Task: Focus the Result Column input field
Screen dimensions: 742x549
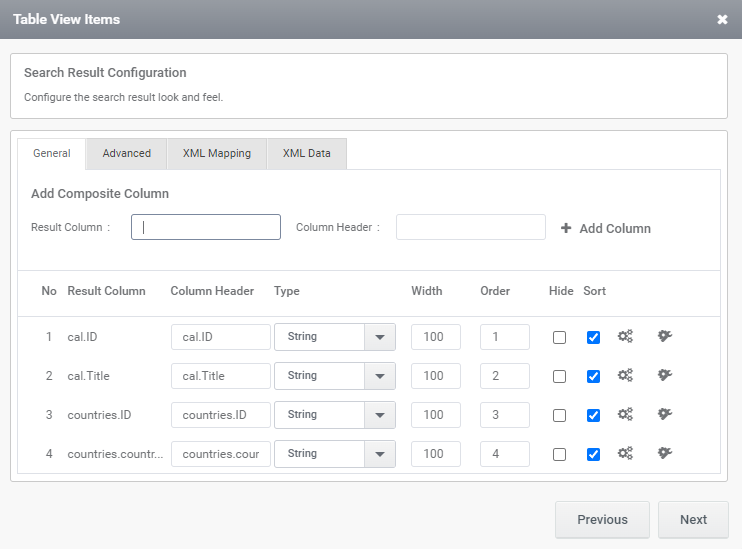Action: point(206,227)
